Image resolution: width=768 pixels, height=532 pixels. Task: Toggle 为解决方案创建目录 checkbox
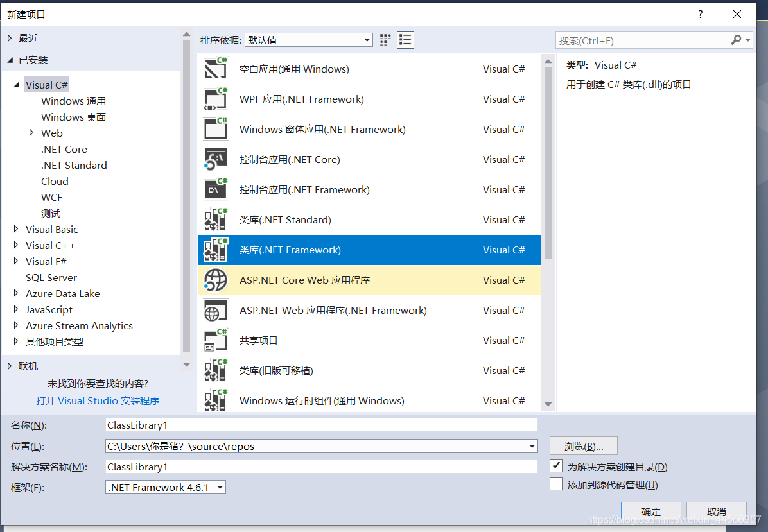(556, 465)
